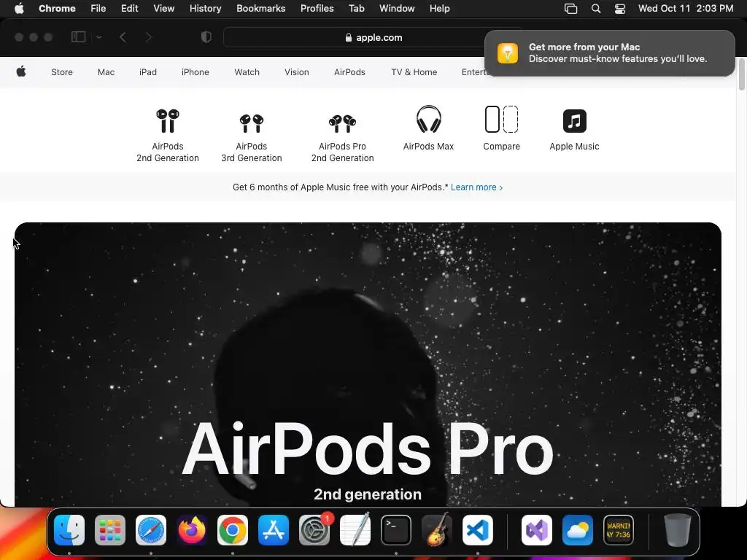
Task: Open Control Center in menu bar
Action: (x=620, y=9)
